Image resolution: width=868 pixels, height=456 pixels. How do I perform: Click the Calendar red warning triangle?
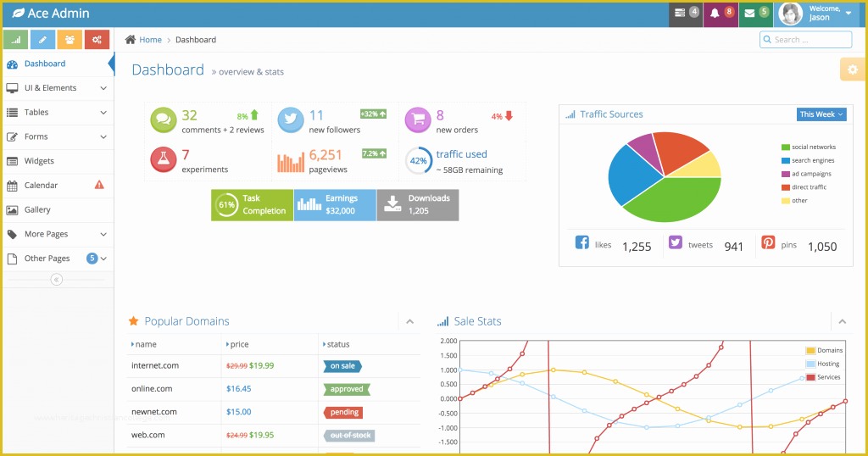tap(99, 185)
